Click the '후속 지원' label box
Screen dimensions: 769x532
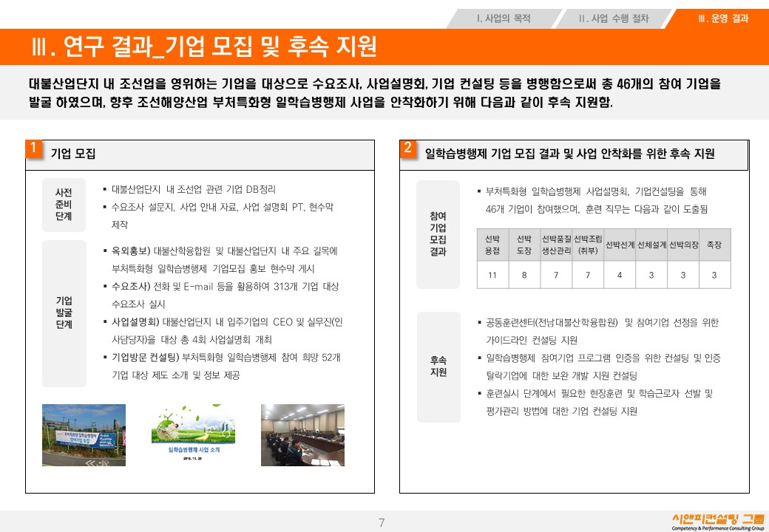pyautogui.click(x=438, y=367)
